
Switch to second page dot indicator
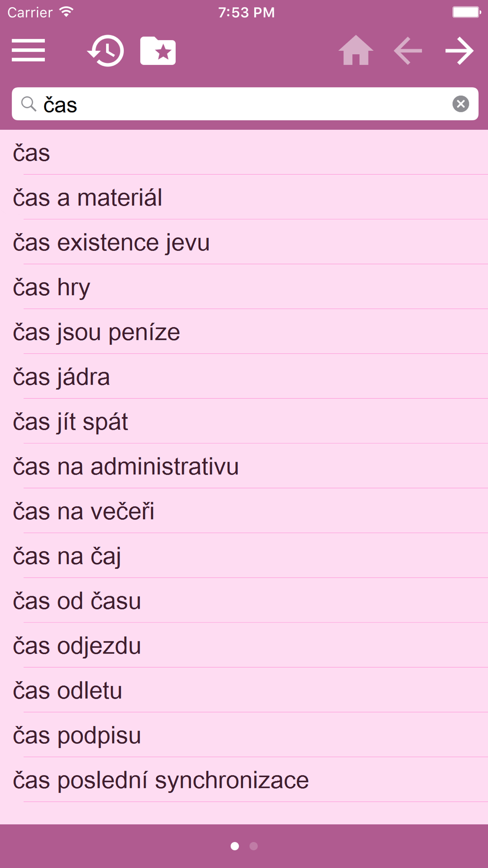click(x=253, y=846)
